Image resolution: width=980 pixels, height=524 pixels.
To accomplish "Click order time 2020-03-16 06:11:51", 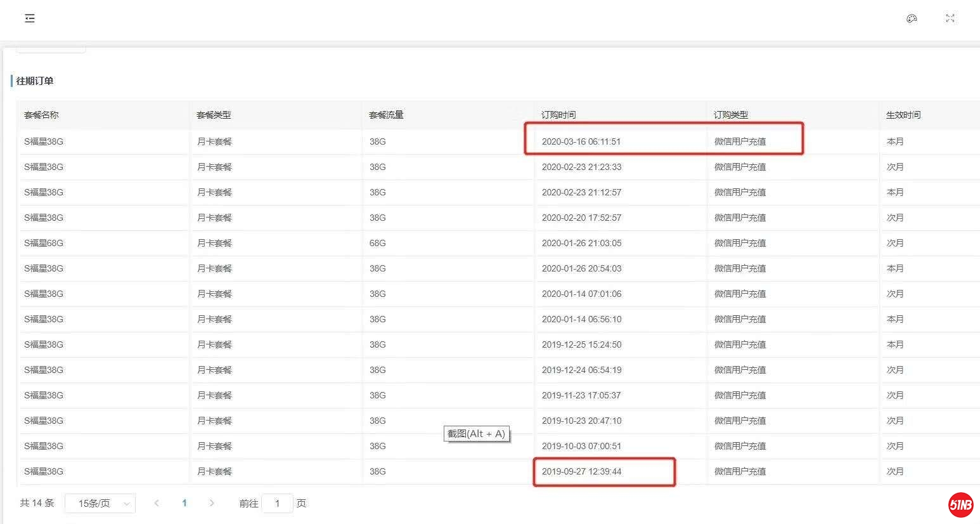I will tap(581, 141).
